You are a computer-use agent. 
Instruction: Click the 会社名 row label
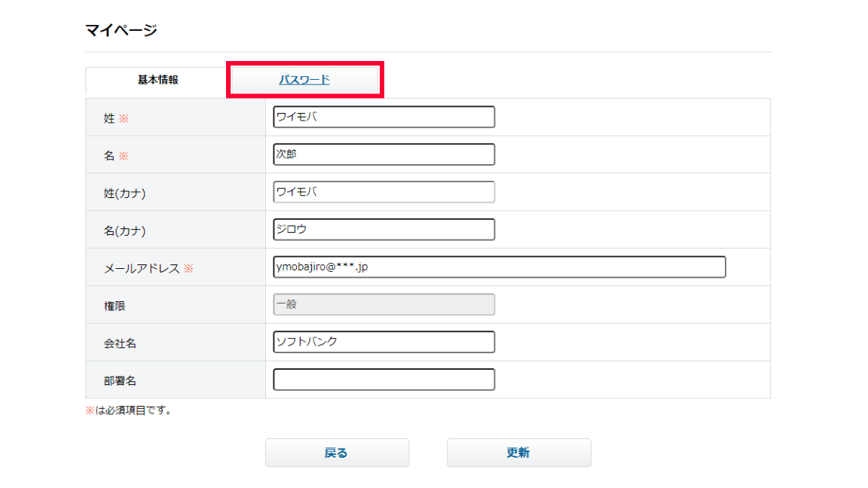(x=120, y=343)
